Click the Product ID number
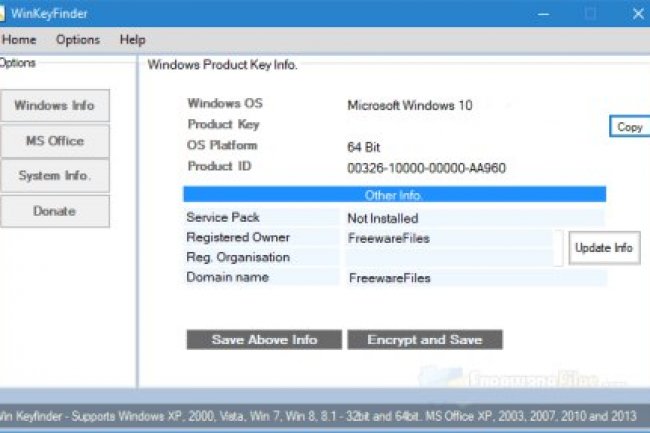 click(x=426, y=168)
